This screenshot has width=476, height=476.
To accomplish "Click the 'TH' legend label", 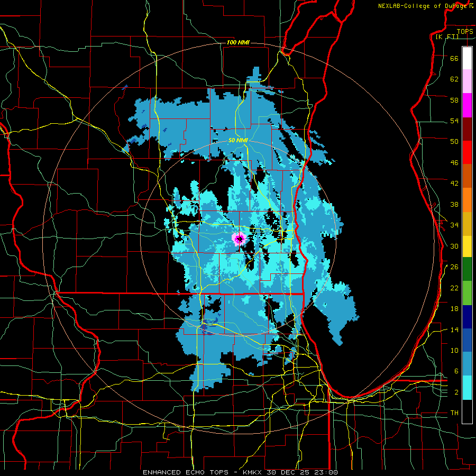I will tap(454, 413).
